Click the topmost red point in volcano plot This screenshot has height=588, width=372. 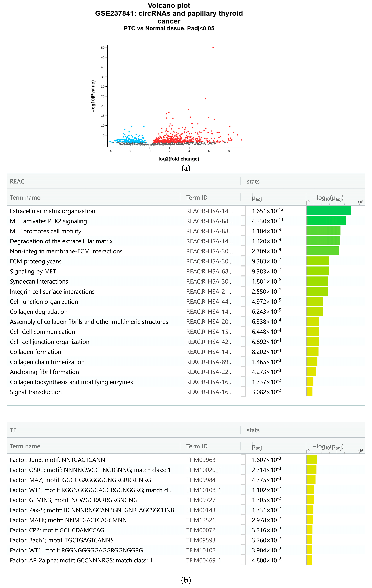[213, 47]
